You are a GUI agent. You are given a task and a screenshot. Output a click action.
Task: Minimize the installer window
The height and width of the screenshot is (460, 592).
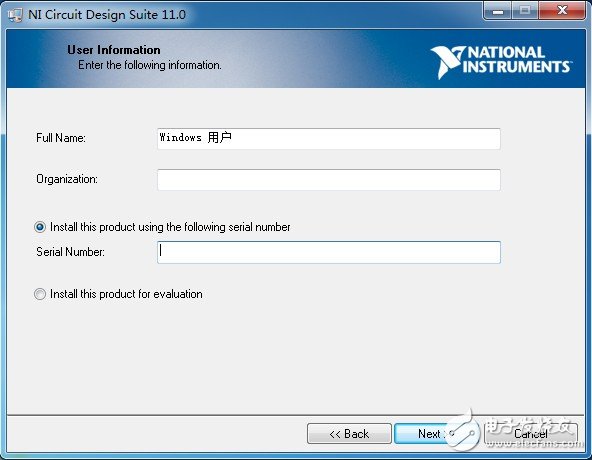tap(498, 11)
